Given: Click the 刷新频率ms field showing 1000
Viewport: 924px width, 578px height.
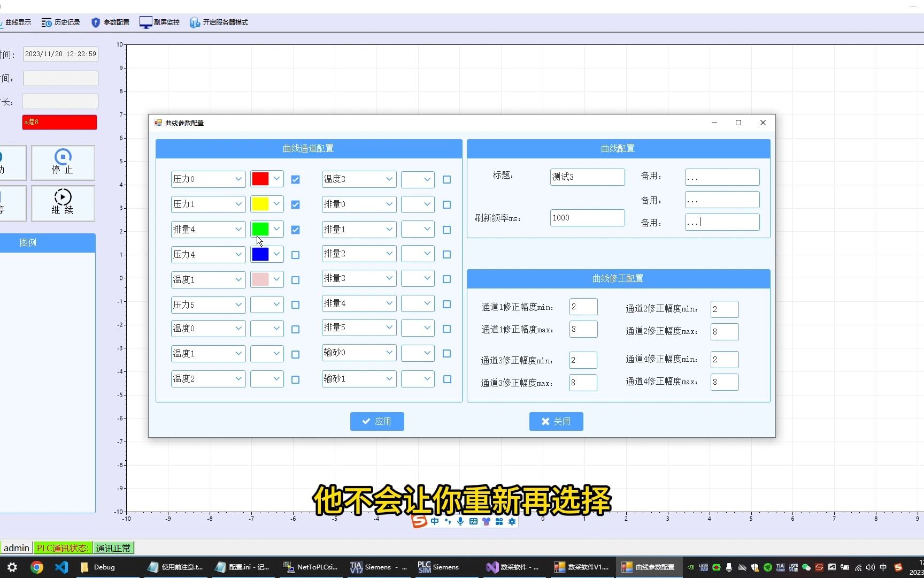Looking at the screenshot, I should (x=587, y=218).
